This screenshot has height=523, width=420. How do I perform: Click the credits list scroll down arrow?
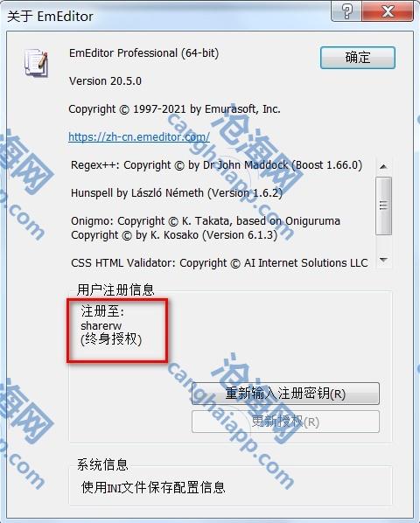(x=383, y=260)
